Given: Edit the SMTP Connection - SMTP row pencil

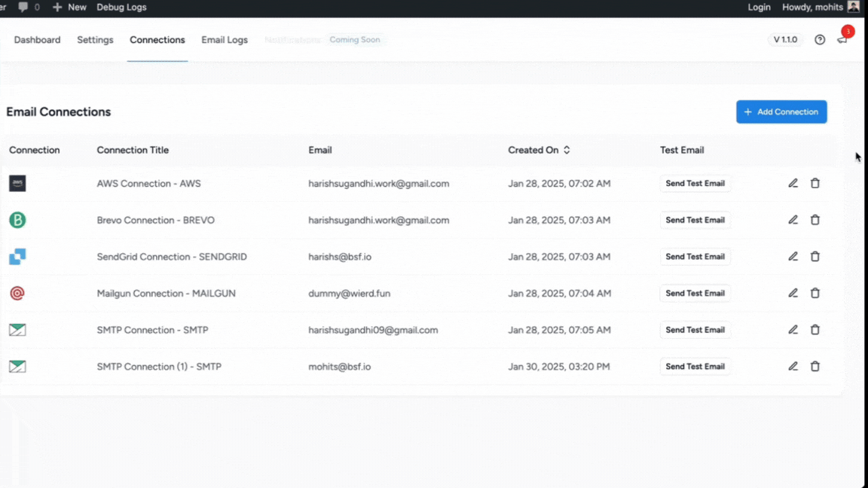Looking at the screenshot, I should coord(793,329).
